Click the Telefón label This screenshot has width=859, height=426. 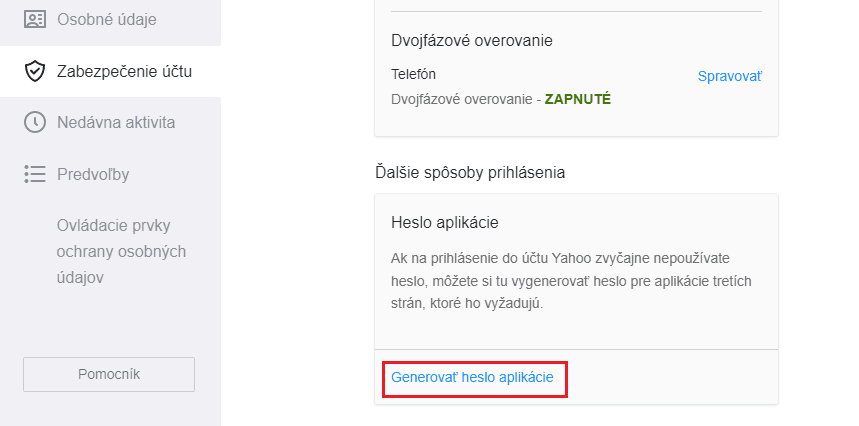click(413, 74)
